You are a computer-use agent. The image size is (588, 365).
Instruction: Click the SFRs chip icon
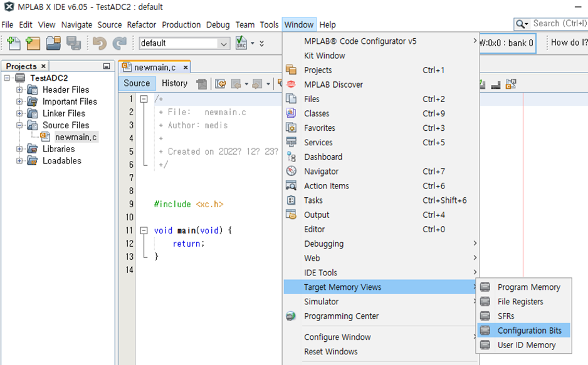[485, 316]
